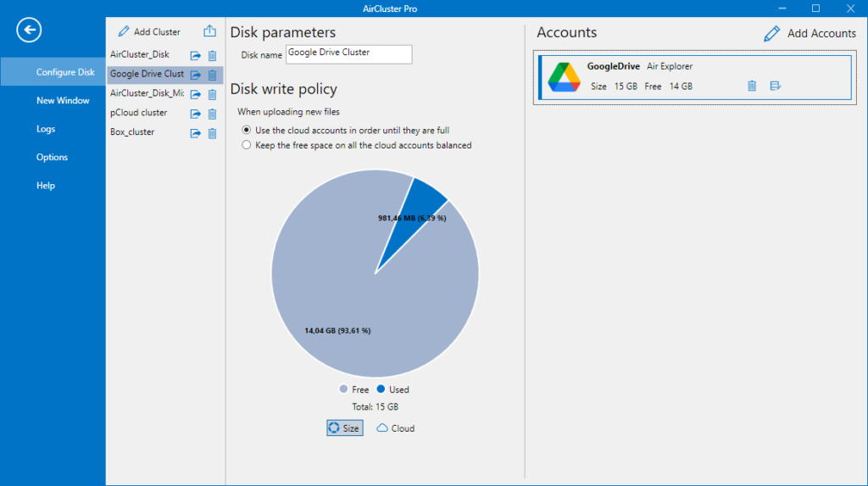Viewport: 868px width, 486px height.
Task: Click the arrow icon on the Google Drive Clust row
Action: click(x=196, y=75)
